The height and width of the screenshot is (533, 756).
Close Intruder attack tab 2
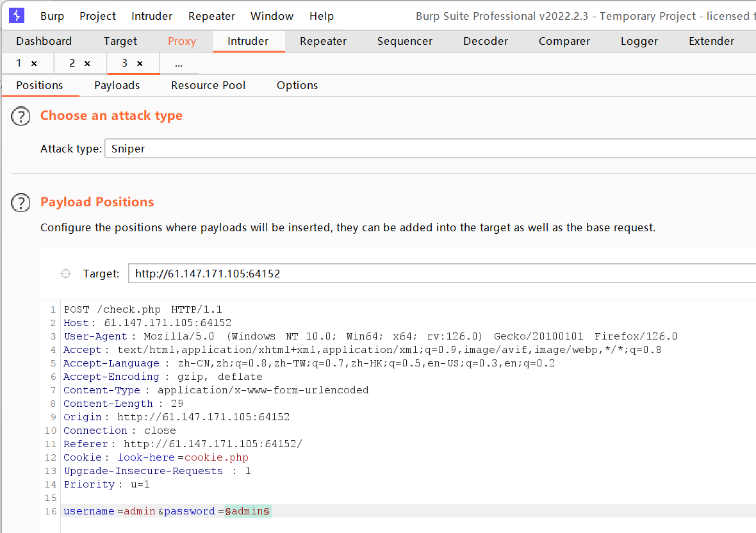point(87,63)
